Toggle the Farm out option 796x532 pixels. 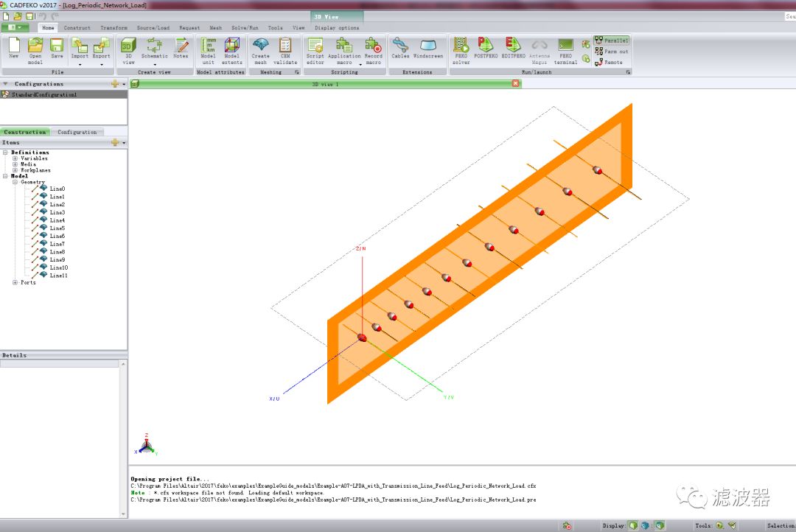(x=612, y=52)
